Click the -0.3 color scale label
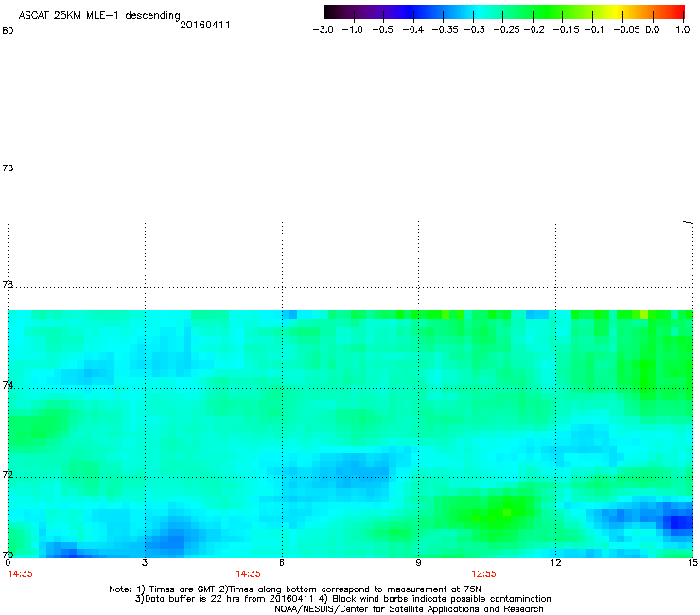700x615 pixels. pos(475,30)
